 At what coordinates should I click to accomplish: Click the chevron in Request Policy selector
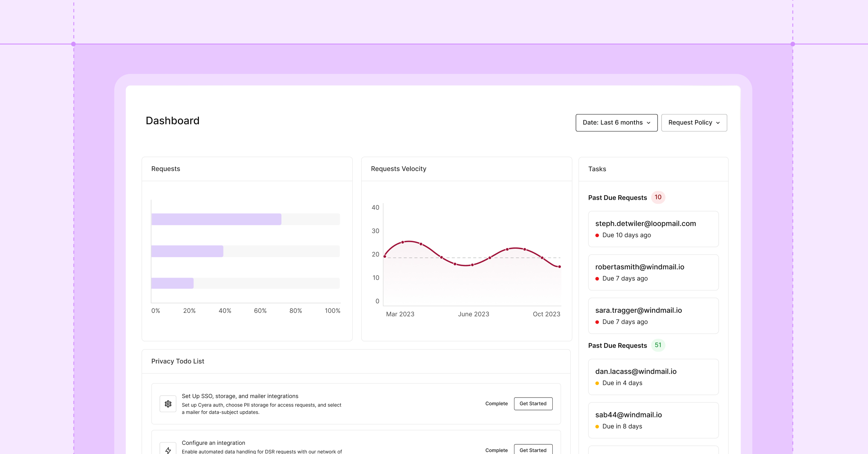tap(718, 123)
